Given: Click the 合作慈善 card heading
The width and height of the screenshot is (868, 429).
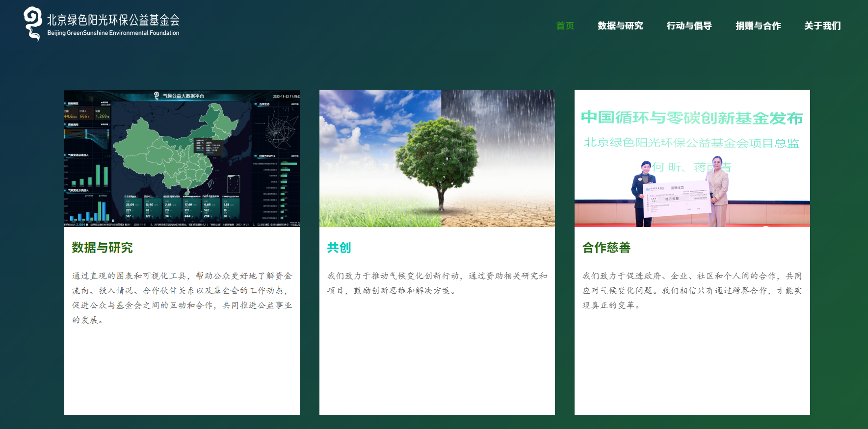Looking at the screenshot, I should point(606,248).
